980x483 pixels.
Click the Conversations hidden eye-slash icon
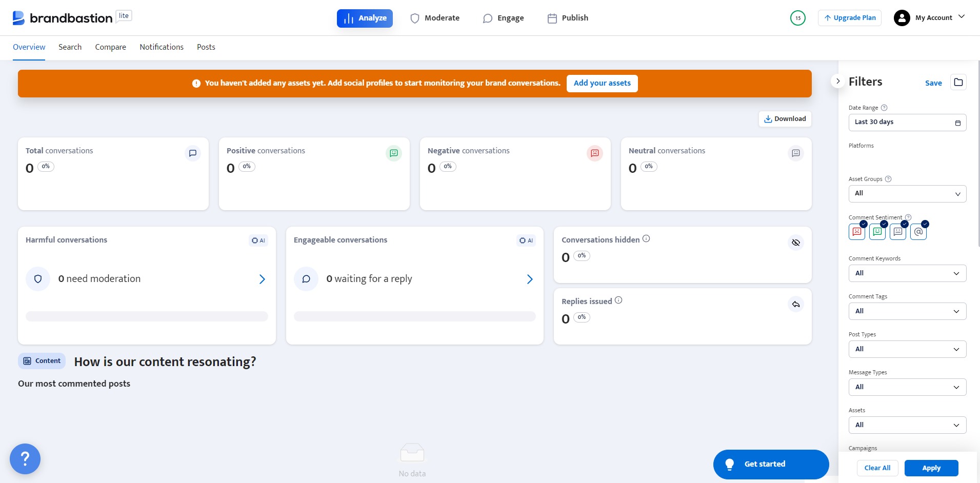click(795, 243)
